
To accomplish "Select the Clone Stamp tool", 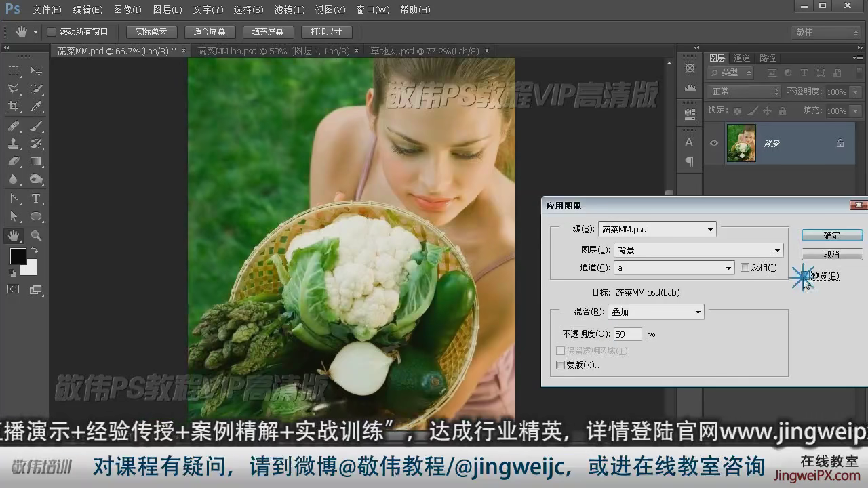I will 14,144.
